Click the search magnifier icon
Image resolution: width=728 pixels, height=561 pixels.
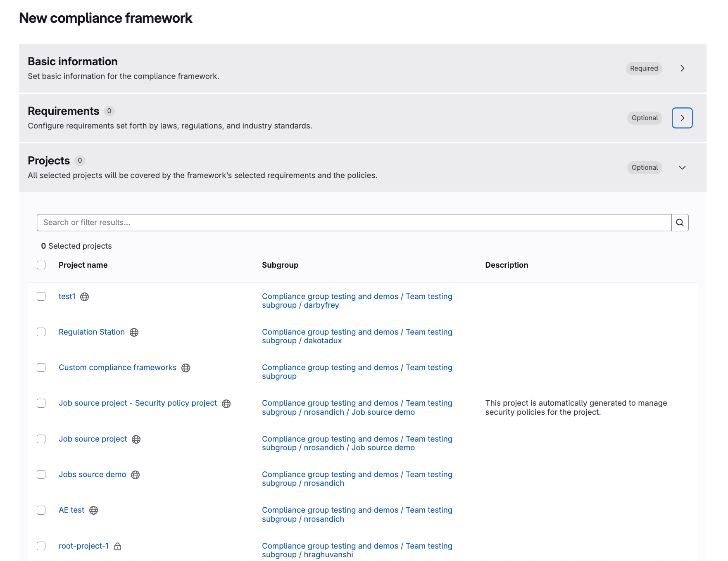(x=680, y=222)
